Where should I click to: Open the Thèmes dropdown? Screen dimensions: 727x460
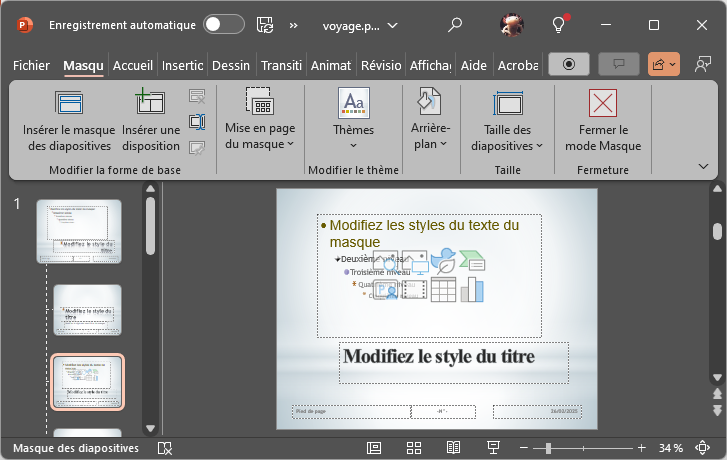point(353,119)
